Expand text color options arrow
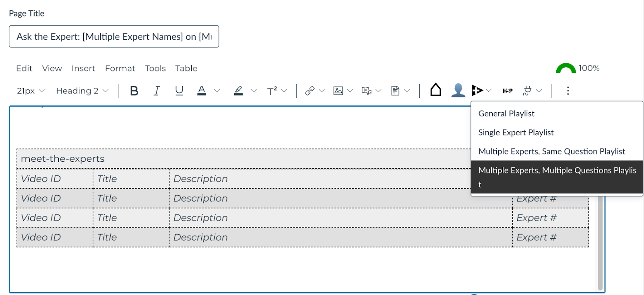Viewport: 644px width, 295px height. tap(217, 91)
